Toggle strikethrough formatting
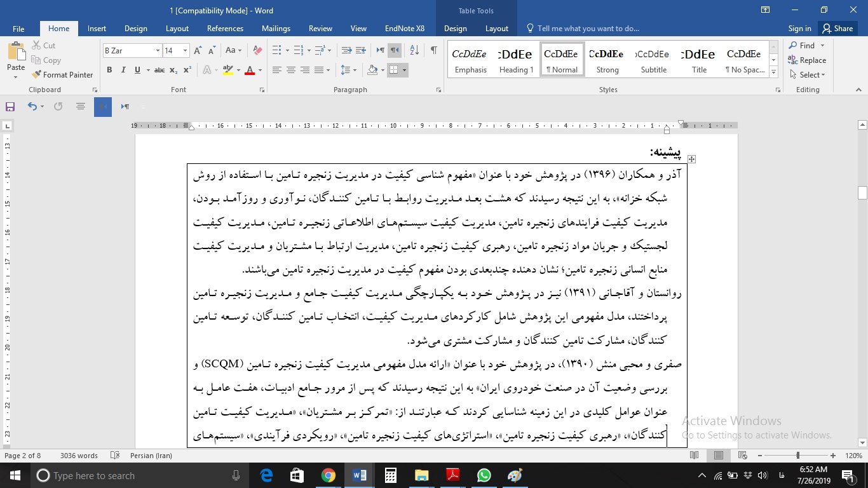The width and height of the screenshot is (868, 488). click(159, 70)
